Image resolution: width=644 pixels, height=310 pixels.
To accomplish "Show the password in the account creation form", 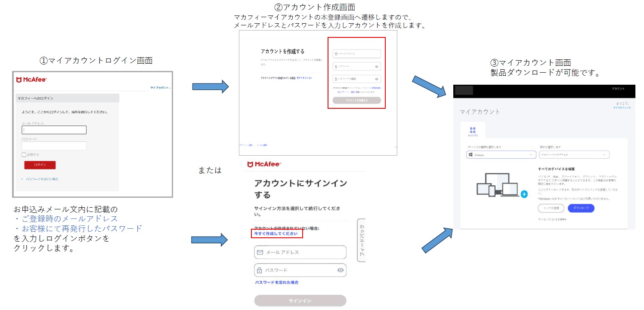I will coord(377,67).
